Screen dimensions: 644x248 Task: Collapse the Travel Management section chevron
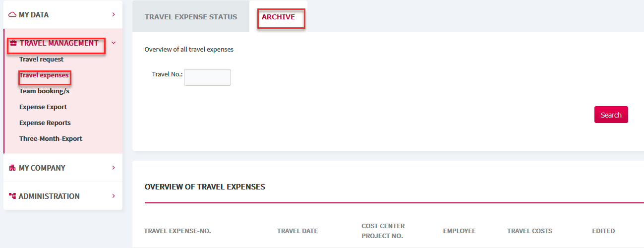(114, 43)
